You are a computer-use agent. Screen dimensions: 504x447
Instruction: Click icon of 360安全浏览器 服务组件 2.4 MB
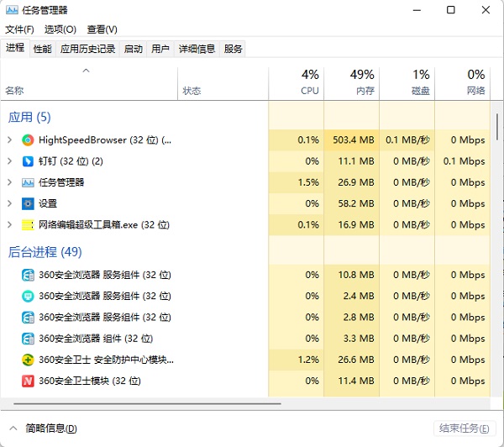coord(28,296)
